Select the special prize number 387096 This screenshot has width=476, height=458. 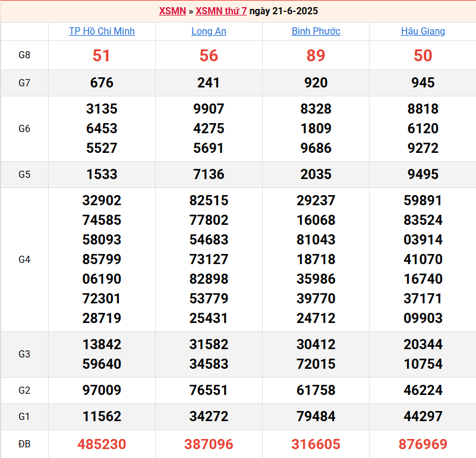pos(209,444)
